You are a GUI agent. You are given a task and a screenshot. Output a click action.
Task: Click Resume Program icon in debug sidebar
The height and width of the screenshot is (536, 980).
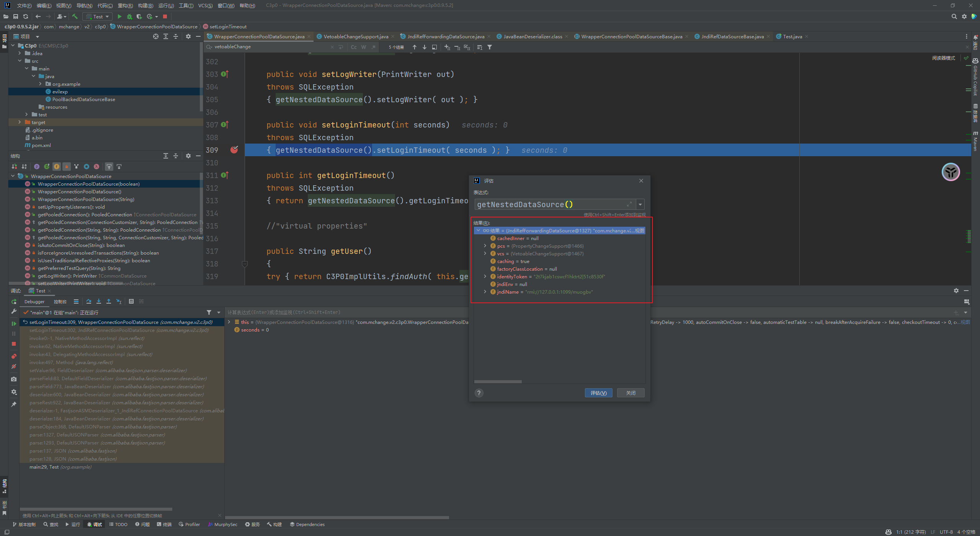click(14, 324)
